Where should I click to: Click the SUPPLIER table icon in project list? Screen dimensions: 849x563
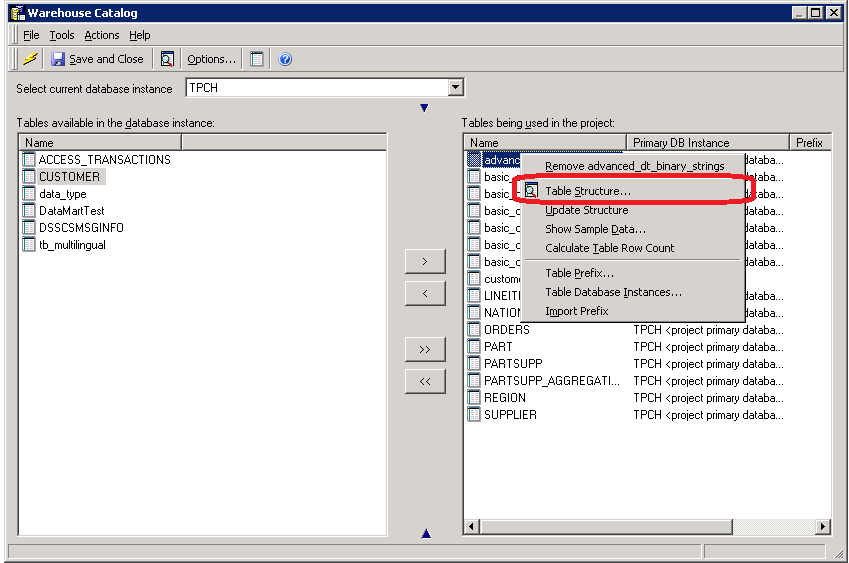(475, 415)
